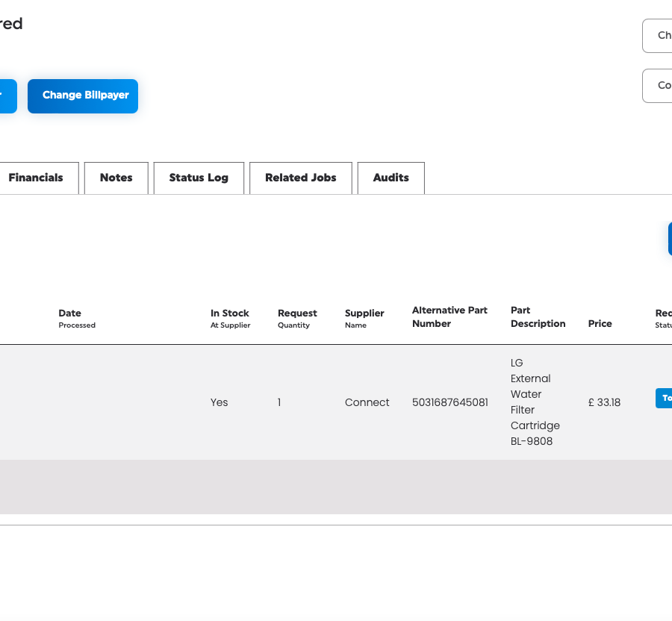Click part number 5031687645081
The height and width of the screenshot is (621, 672).
click(449, 402)
